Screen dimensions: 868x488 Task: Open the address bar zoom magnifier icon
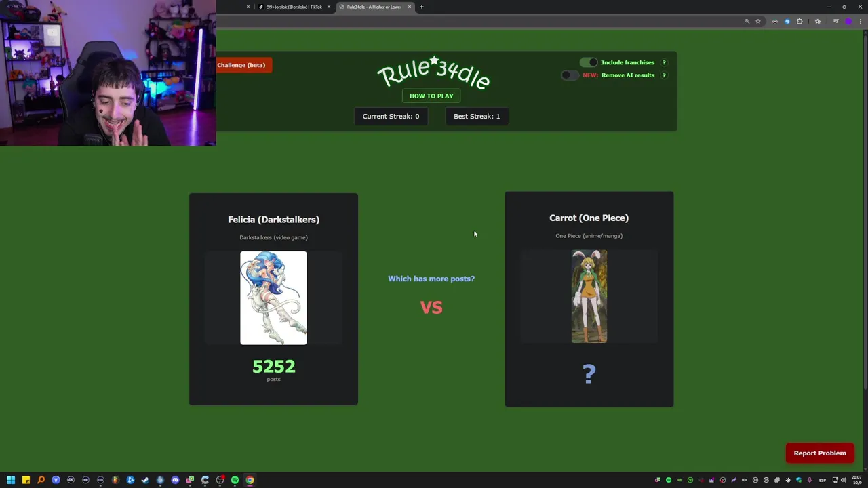tap(747, 22)
